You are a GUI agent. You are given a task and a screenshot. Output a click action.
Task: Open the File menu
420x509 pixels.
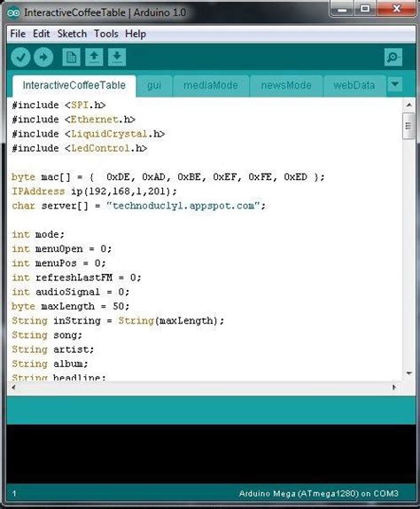[x=18, y=34]
